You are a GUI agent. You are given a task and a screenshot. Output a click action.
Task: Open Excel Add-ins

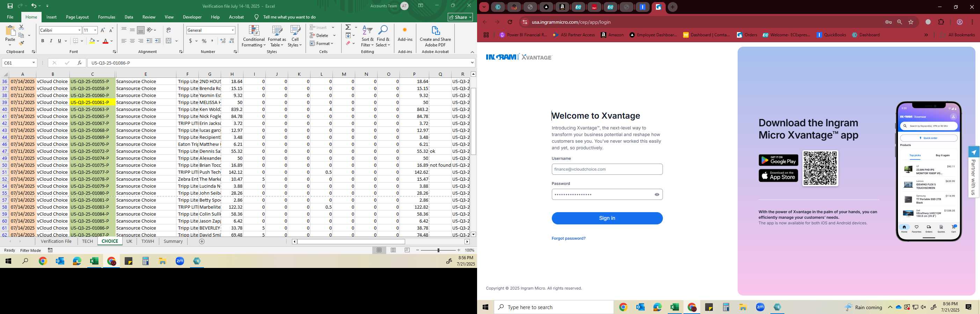point(405,34)
